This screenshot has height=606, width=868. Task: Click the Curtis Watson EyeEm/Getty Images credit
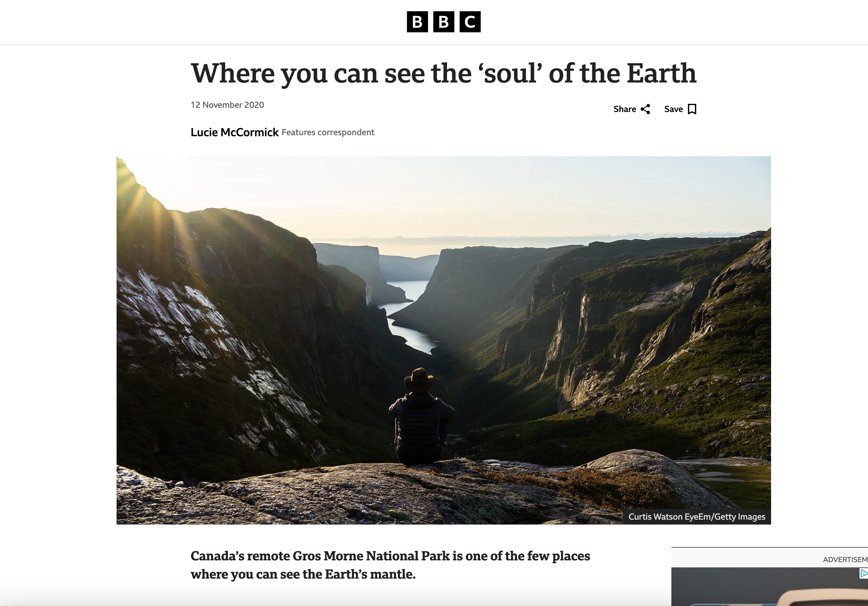pos(697,517)
